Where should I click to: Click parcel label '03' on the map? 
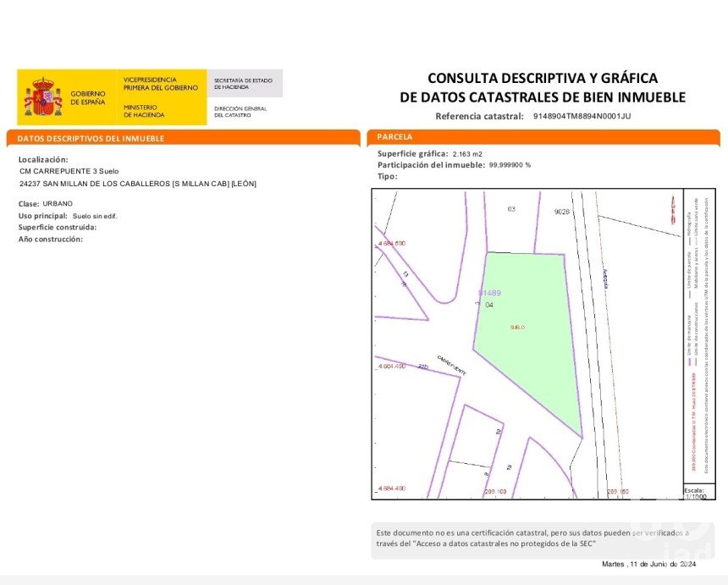[x=511, y=209]
